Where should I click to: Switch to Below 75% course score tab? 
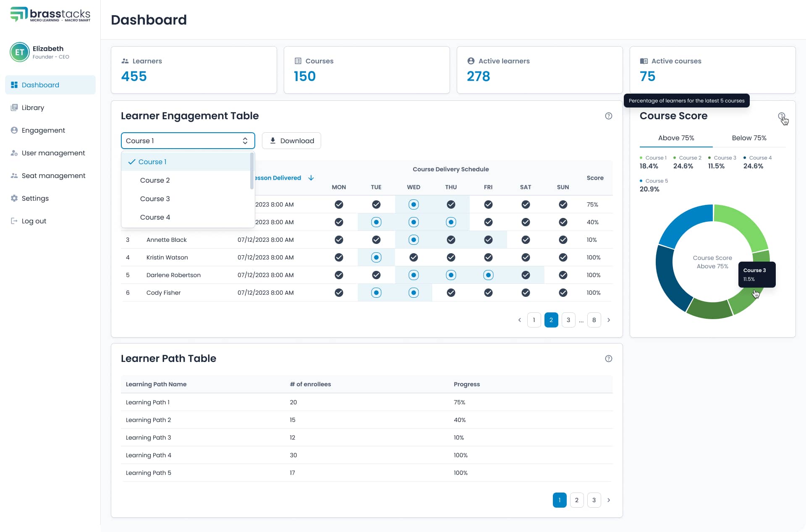[x=750, y=138]
